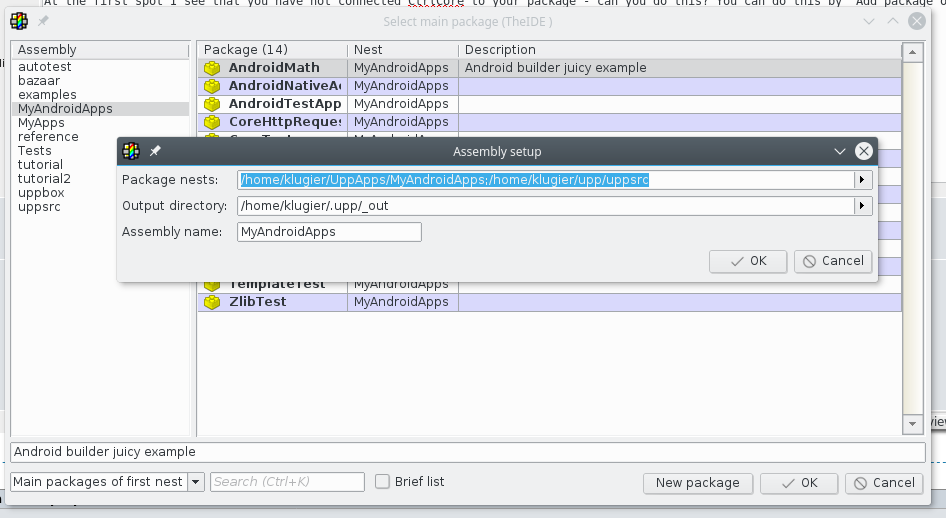946x518 pixels.
Task: Click TheIDE logo in Assembly setup titlebar
Action: click(131, 152)
